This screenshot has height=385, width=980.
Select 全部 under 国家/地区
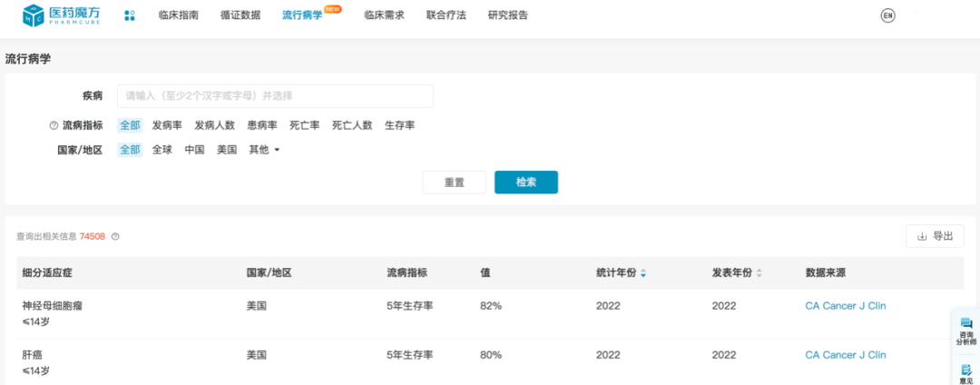[130, 150]
